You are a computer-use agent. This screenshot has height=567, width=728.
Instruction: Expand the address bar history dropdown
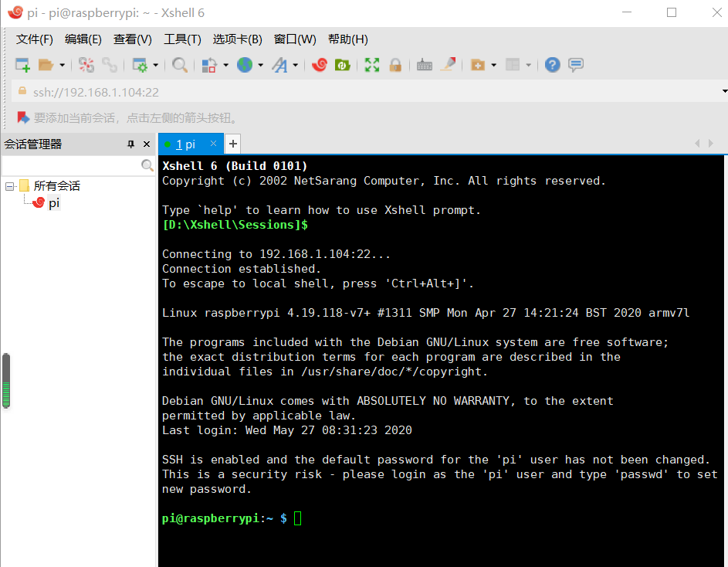click(724, 91)
